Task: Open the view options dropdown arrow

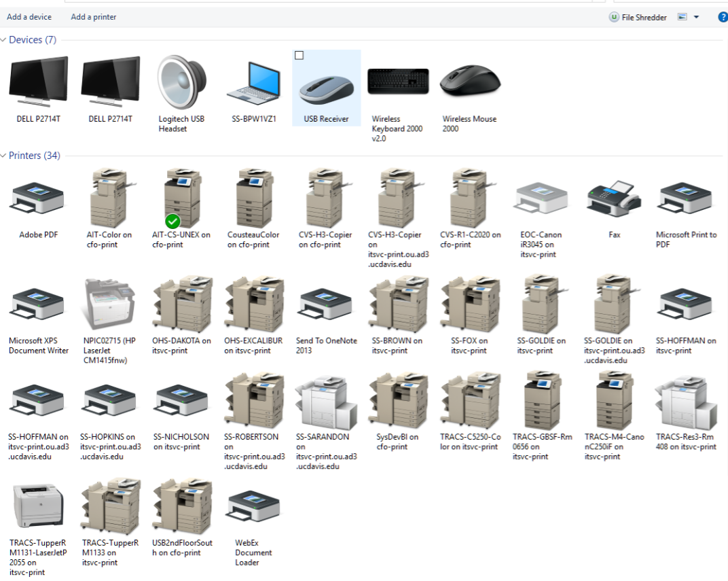Action: tap(696, 17)
